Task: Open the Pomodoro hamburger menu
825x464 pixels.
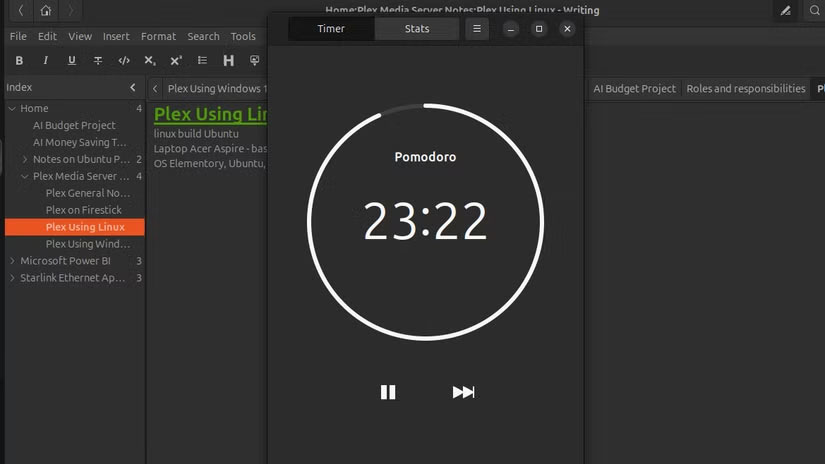Action: [477, 29]
